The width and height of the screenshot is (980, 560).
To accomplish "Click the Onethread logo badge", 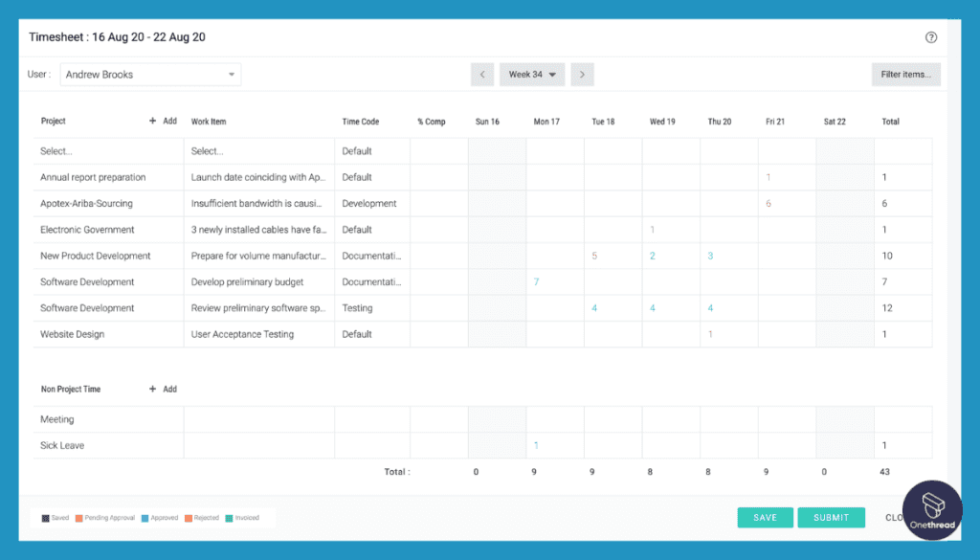I will tap(932, 510).
